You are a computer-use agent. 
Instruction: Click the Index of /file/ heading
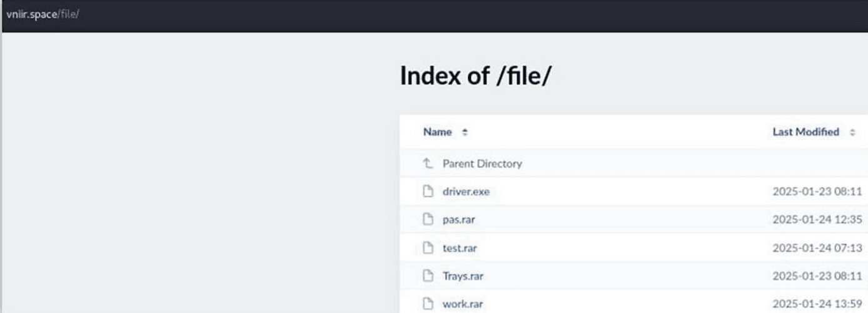click(475, 76)
